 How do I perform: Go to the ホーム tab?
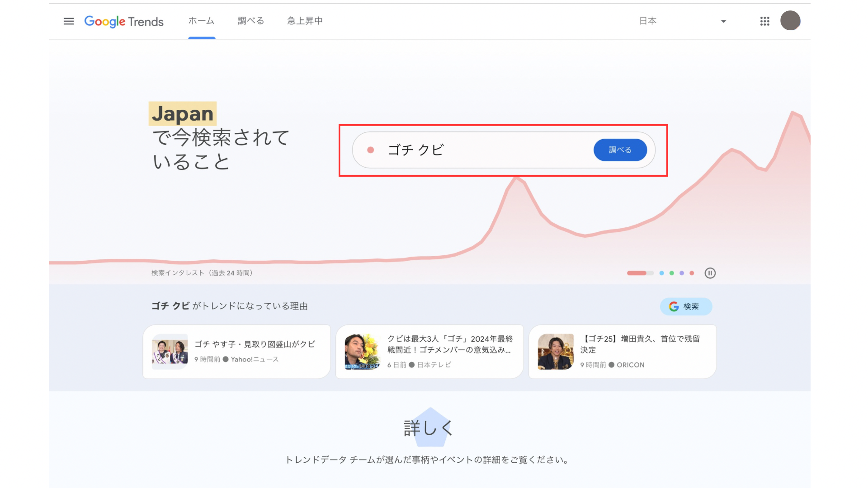click(x=201, y=21)
